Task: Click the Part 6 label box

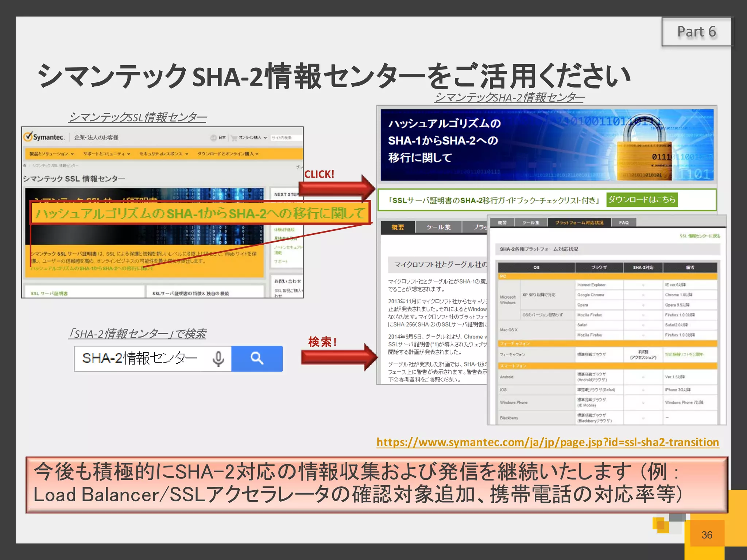Action: pos(696,32)
